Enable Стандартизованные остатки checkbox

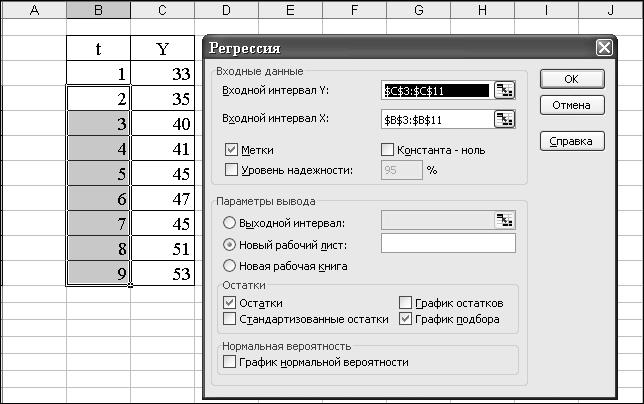coord(229,319)
